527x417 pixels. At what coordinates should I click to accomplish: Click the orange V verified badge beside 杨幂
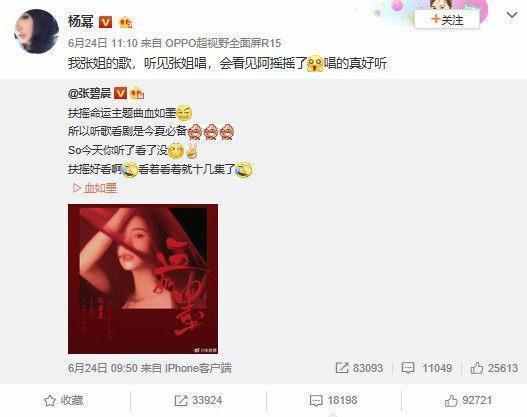coord(105,22)
